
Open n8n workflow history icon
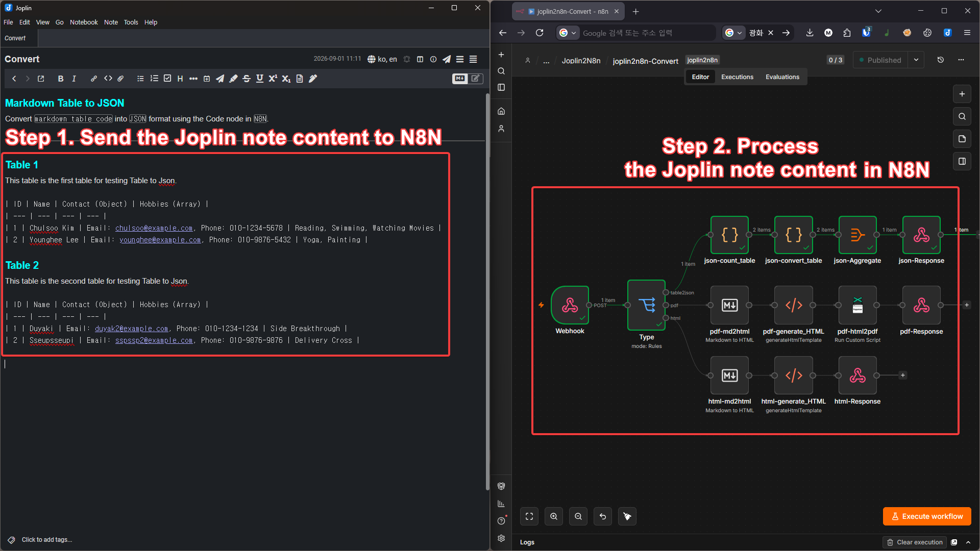pyautogui.click(x=941, y=60)
